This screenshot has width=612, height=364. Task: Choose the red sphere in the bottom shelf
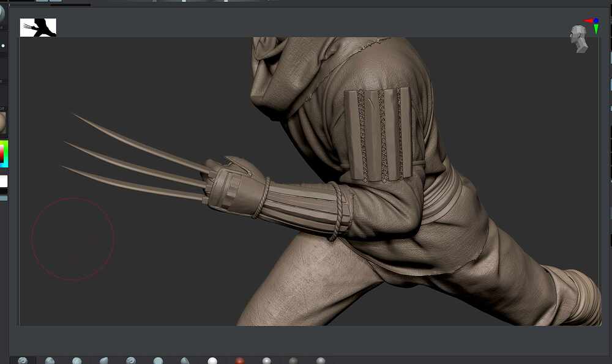[x=240, y=361]
